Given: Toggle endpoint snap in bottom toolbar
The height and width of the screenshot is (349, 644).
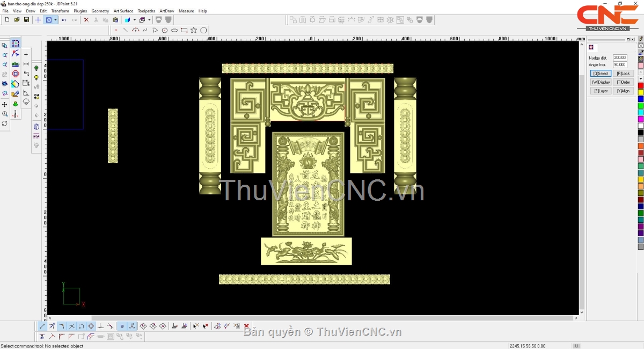Looking at the screenshot, I should [42, 326].
